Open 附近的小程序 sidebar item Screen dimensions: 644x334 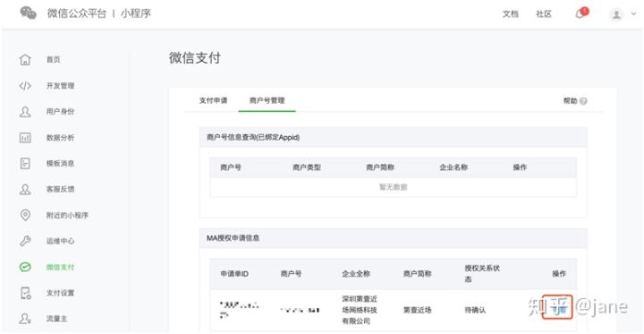(67, 215)
